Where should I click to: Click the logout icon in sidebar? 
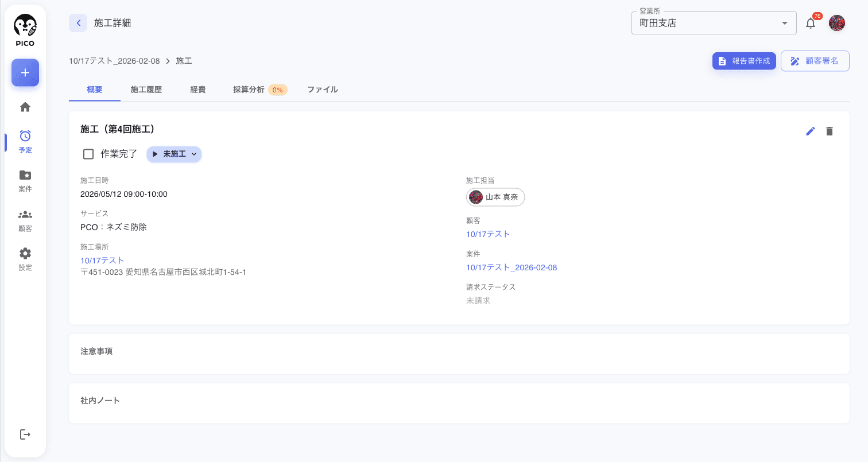[25, 434]
